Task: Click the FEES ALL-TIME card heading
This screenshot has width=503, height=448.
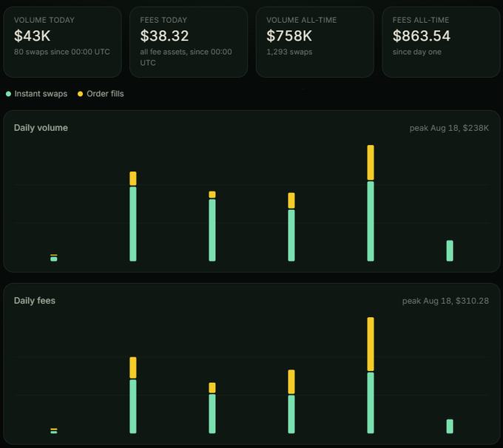Action: pos(421,20)
